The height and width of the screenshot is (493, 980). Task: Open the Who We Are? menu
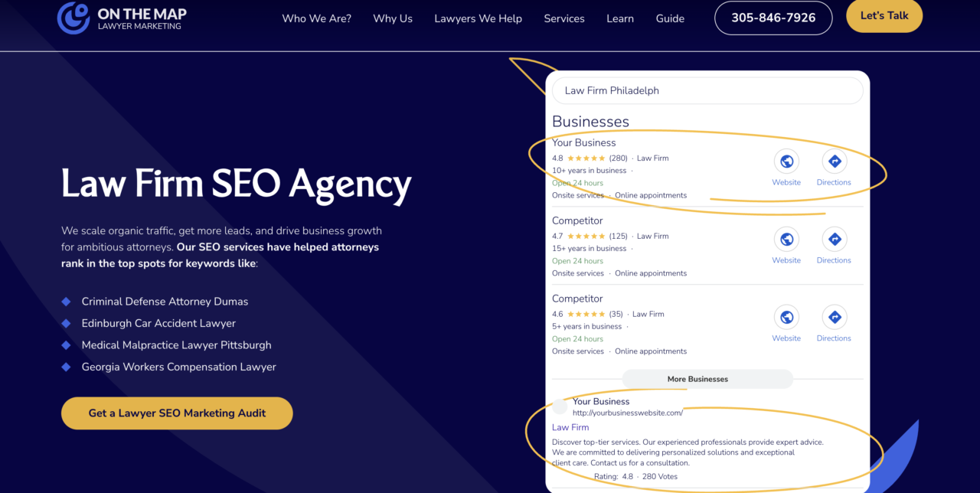317,18
